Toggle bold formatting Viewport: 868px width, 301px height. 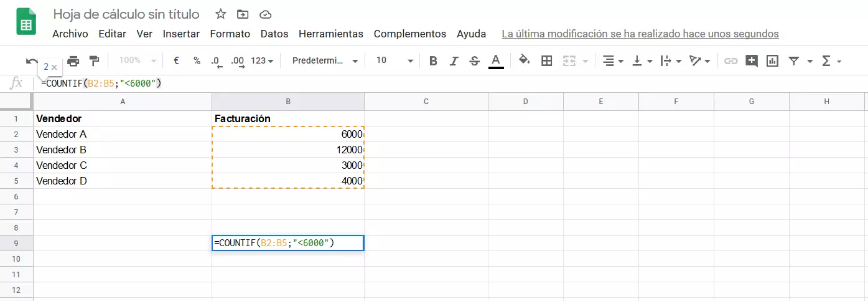click(434, 60)
